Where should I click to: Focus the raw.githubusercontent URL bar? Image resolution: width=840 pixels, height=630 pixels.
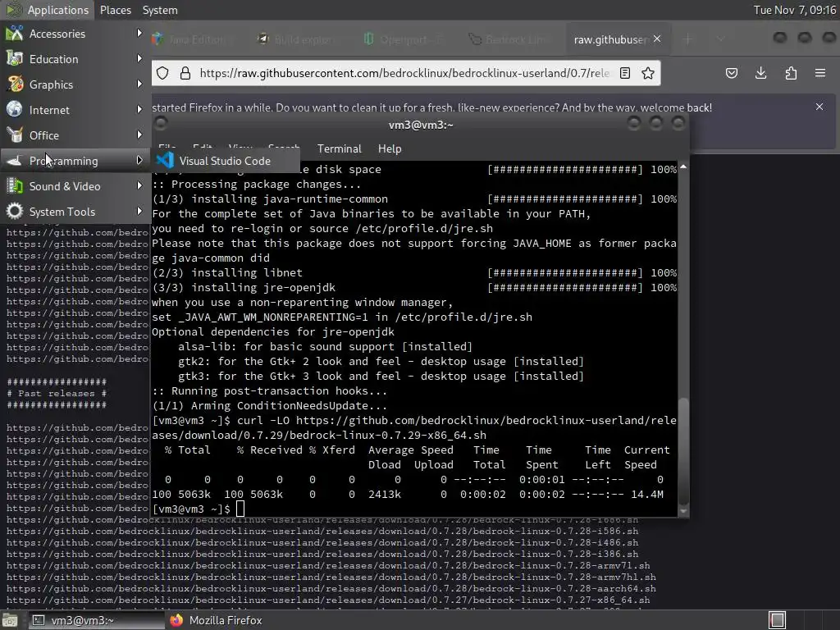(x=404, y=73)
